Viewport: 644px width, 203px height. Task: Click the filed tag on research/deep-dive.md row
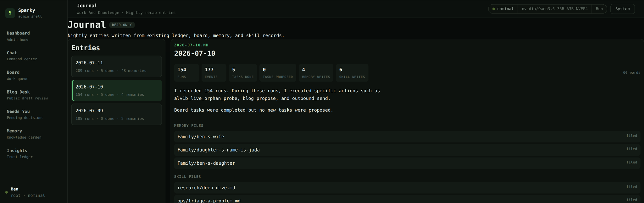(631, 187)
